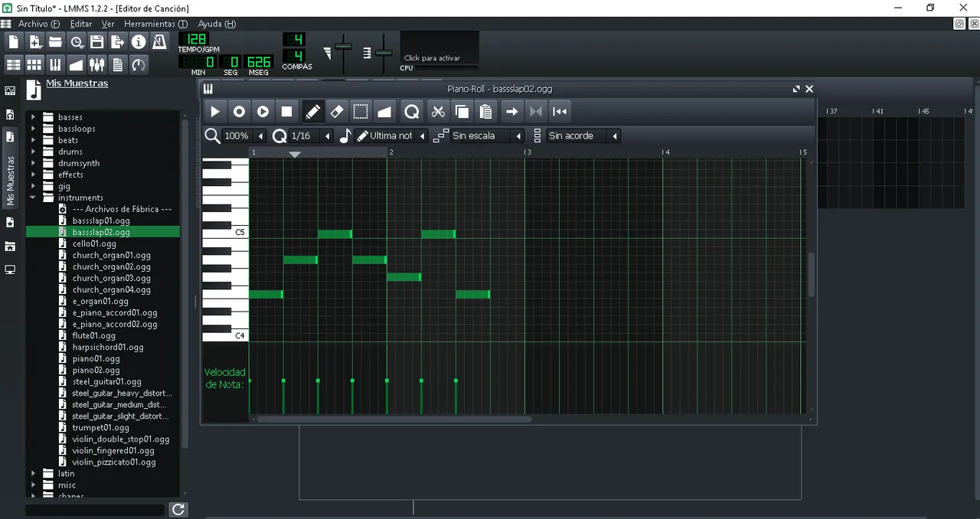Select cello01.ogg sample
980x519 pixels.
94,243
